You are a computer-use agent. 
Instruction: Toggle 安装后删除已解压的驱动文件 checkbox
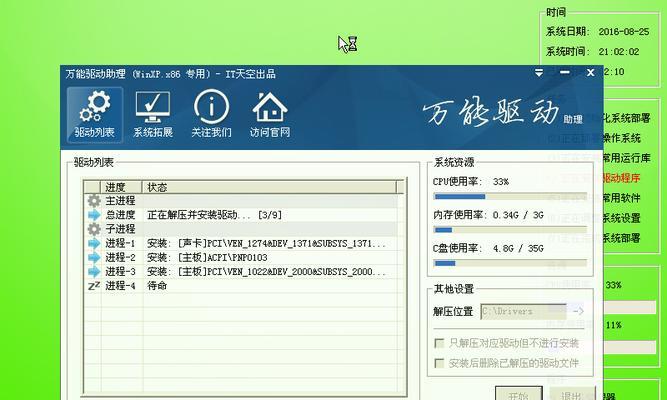(x=439, y=363)
